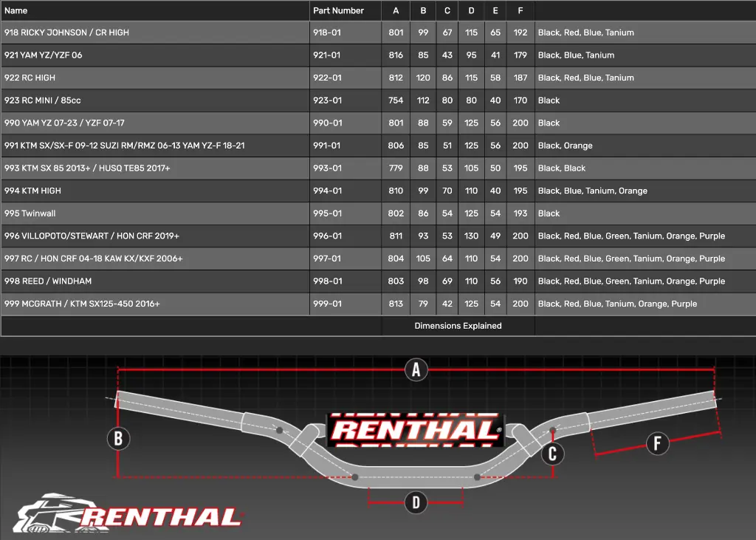Click the Dimensions Explained label
The width and height of the screenshot is (756, 540).
458,326
